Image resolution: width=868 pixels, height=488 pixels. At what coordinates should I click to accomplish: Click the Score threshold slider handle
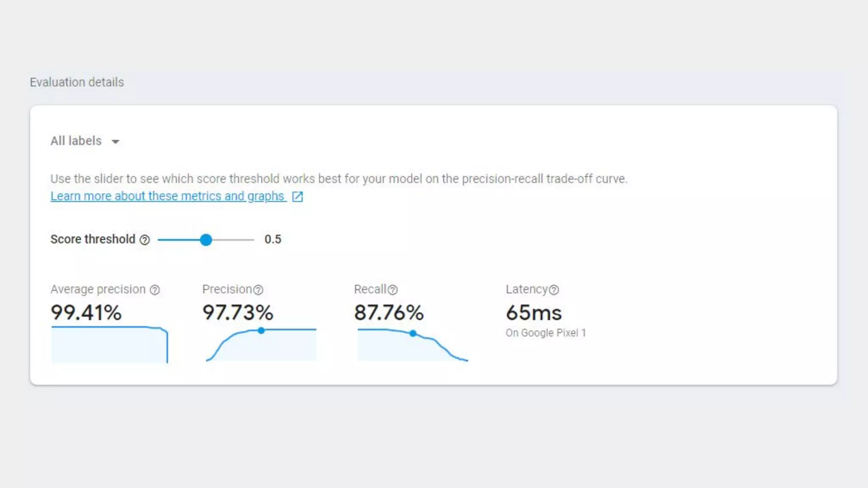206,240
